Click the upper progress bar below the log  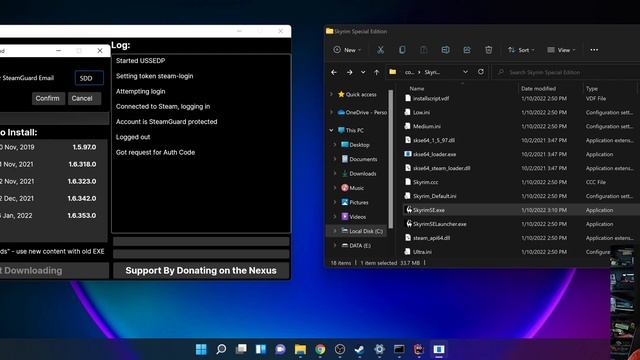click(x=201, y=242)
